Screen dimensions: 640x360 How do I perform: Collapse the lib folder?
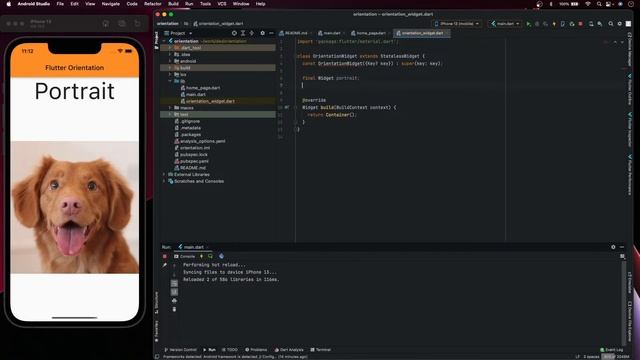(170, 81)
